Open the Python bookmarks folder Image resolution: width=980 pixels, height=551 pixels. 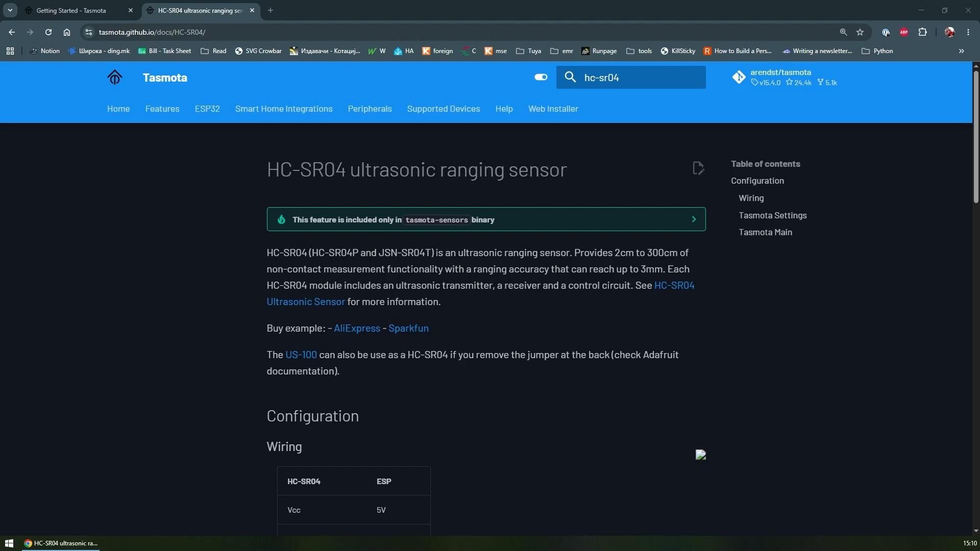click(877, 51)
